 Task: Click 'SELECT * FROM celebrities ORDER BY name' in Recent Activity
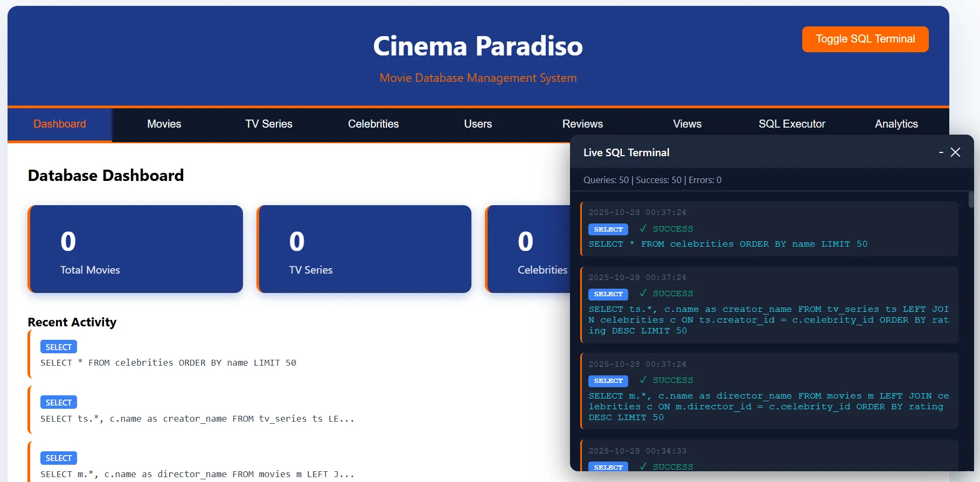(x=168, y=363)
